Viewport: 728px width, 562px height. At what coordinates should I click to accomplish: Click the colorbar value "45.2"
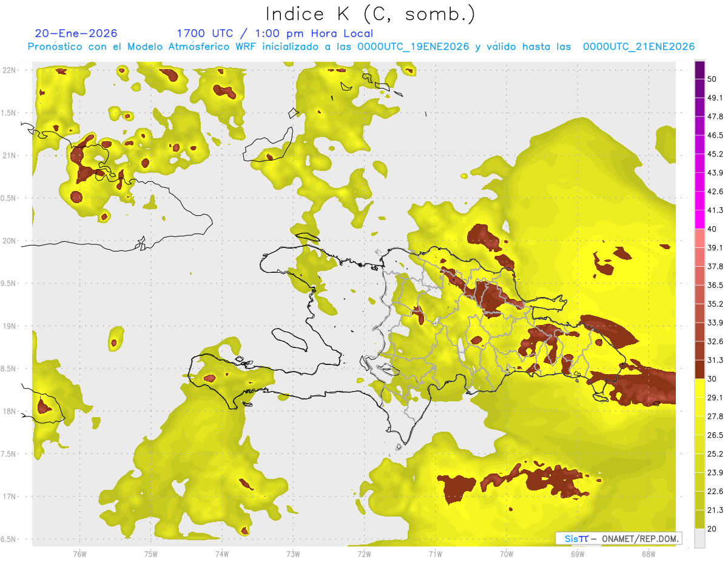coord(715,154)
